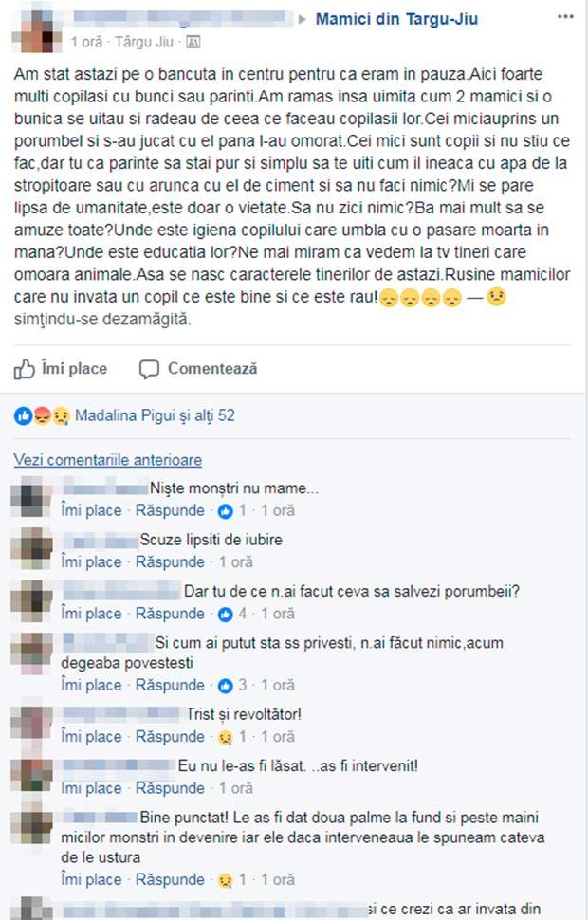Image resolution: width=588 pixels, height=920 pixels.
Task: Click the Comentează speech bubble icon
Action: 149,369
